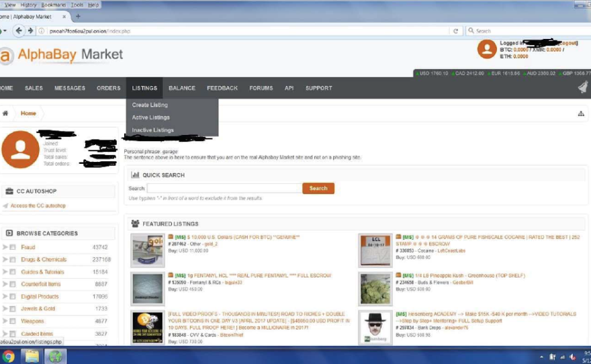
Task: Open the Fraud category link
Action: [x=28, y=247]
